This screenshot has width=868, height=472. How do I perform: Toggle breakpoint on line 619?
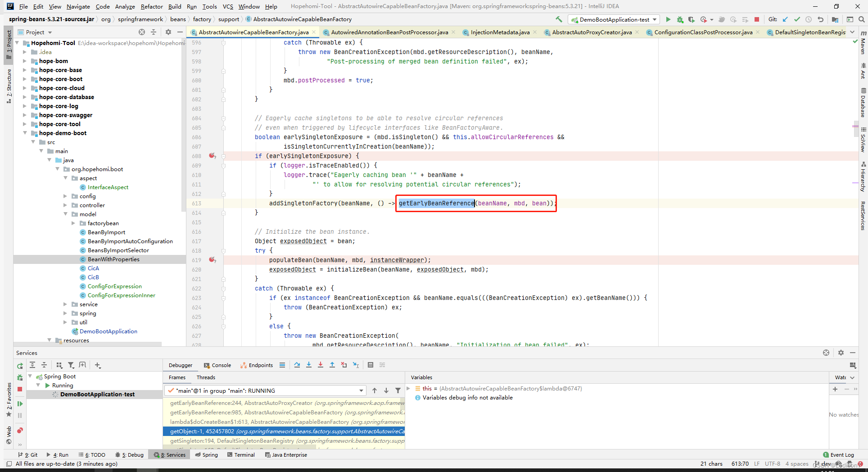[x=212, y=260]
